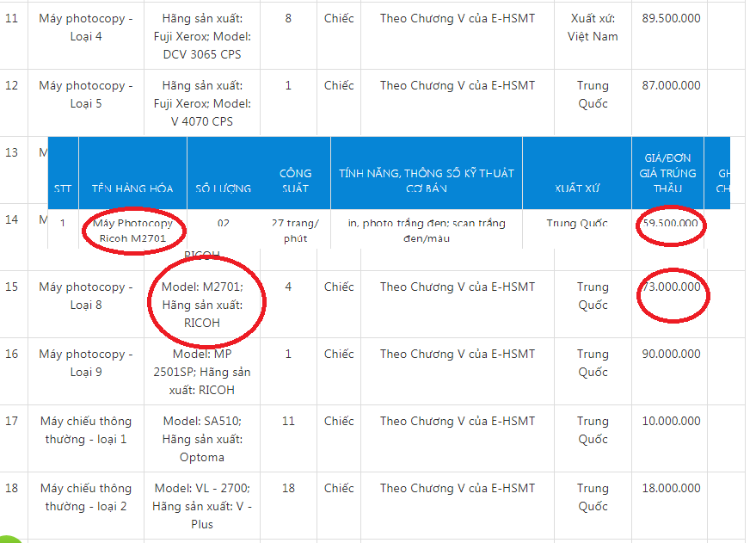Click the circled Máy Photocopy Ricoh M2701 cell
Screen dimensions: 756x543
pos(132,230)
